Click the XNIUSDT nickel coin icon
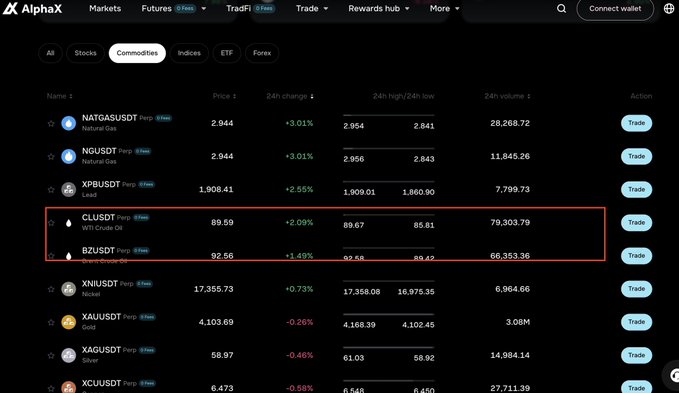Screen dimensions: 679x393 68,289
